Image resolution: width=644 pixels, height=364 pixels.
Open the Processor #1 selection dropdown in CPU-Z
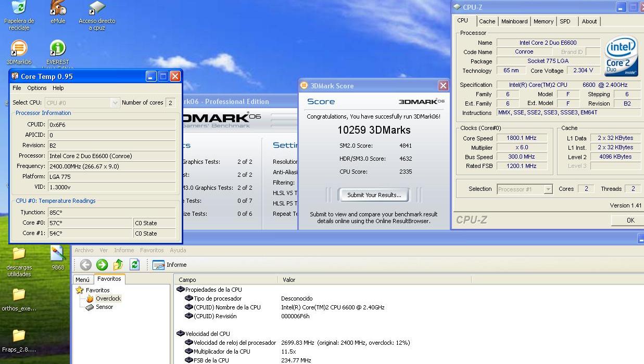pos(548,189)
